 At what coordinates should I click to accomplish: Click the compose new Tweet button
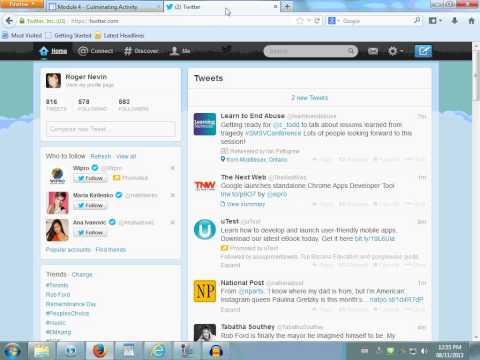point(423,51)
